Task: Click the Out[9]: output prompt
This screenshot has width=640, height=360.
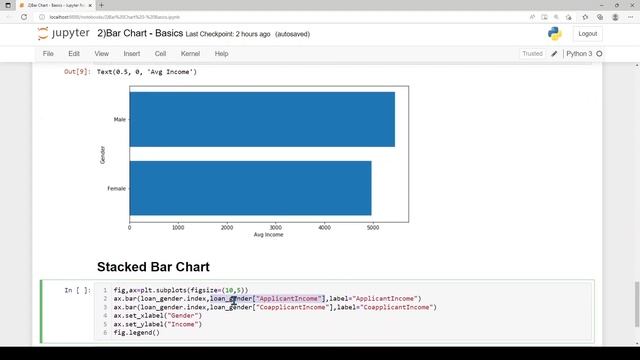Action: coord(78,72)
